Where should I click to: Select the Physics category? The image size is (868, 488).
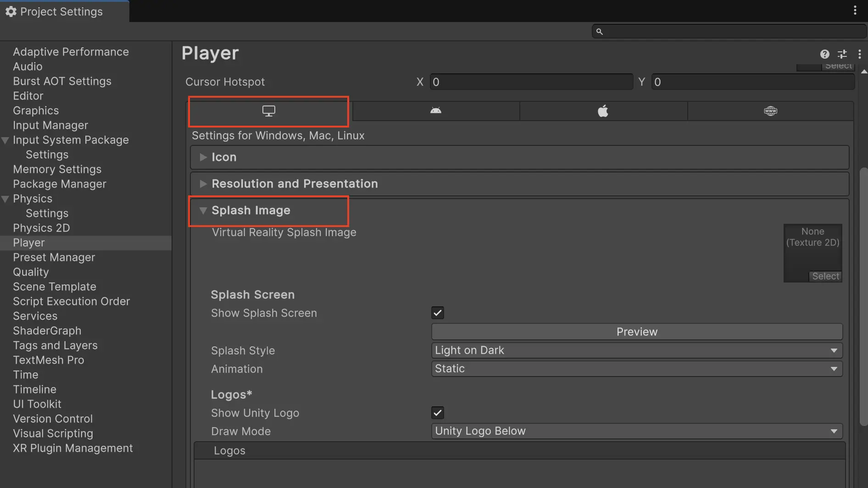tap(33, 199)
